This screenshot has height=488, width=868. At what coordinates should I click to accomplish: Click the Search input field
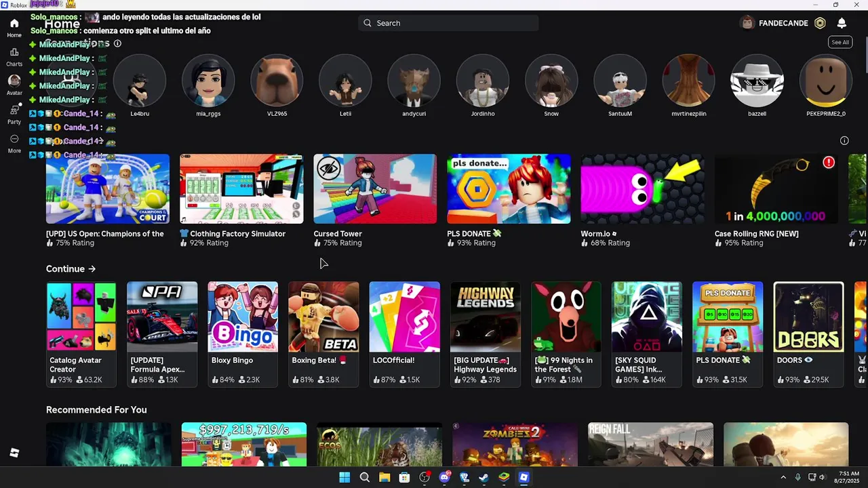[x=448, y=23]
